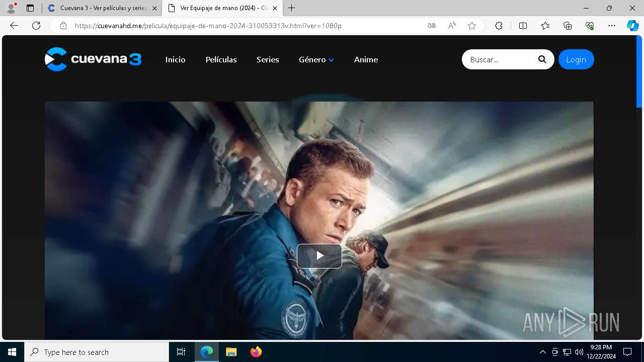The height and width of the screenshot is (362, 644).
Task: Open the notification center
Action: pyautogui.click(x=627, y=352)
